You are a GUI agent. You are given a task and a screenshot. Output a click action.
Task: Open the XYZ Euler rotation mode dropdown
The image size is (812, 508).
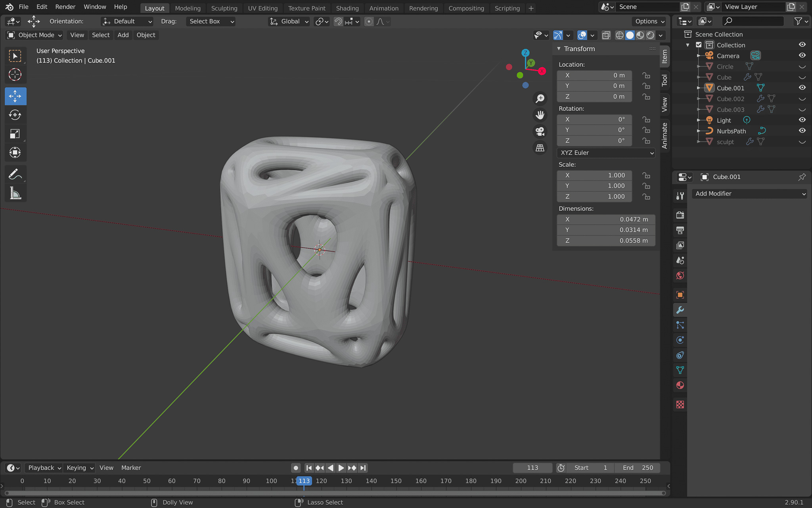pyautogui.click(x=606, y=153)
